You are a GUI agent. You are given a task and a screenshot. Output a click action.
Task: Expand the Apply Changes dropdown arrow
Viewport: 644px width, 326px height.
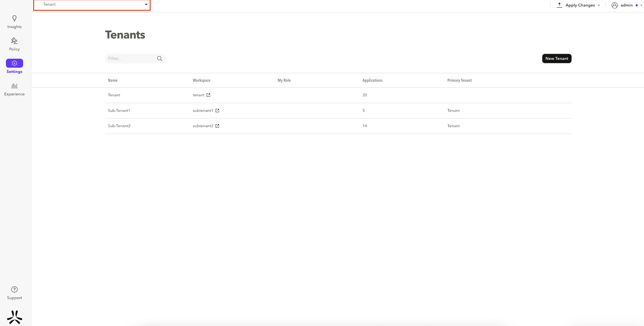point(599,5)
